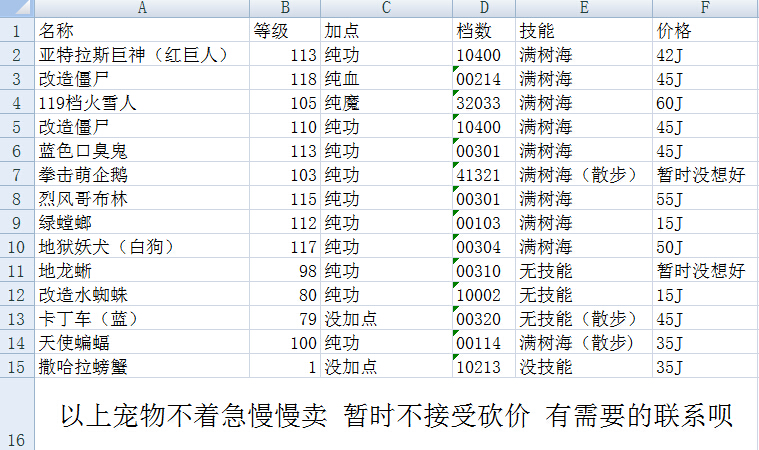The width and height of the screenshot is (759, 450).
Task: Click the 纯血 cell in 加点 column
Action: coord(385,78)
